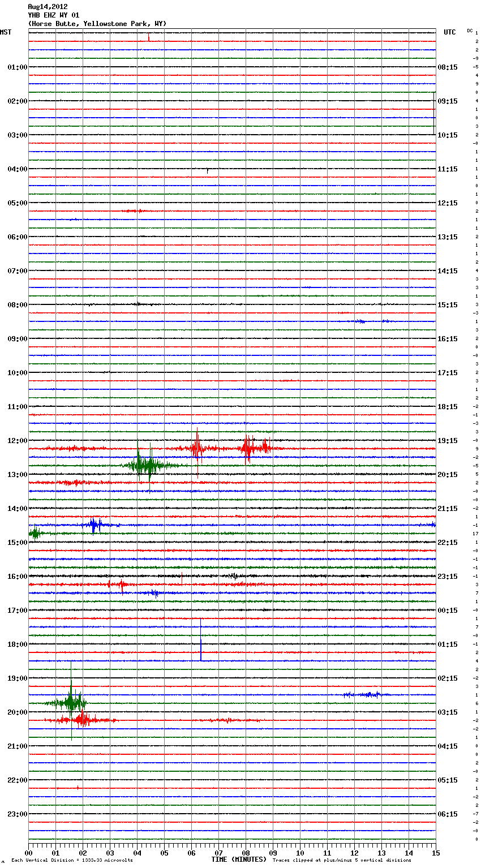This screenshot has width=481, height=868.
Task: Select minute tick label 15 on x-axis
Action: point(435,853)
